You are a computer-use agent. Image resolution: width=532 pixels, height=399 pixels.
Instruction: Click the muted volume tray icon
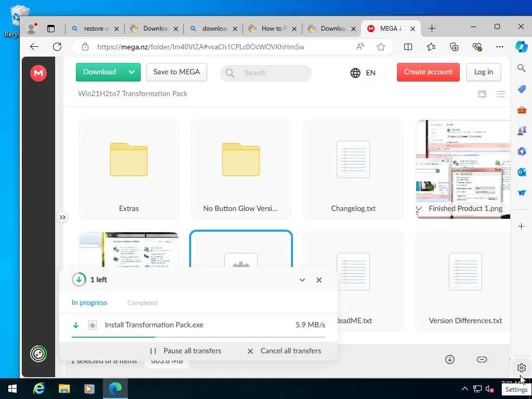click(489, 389)
